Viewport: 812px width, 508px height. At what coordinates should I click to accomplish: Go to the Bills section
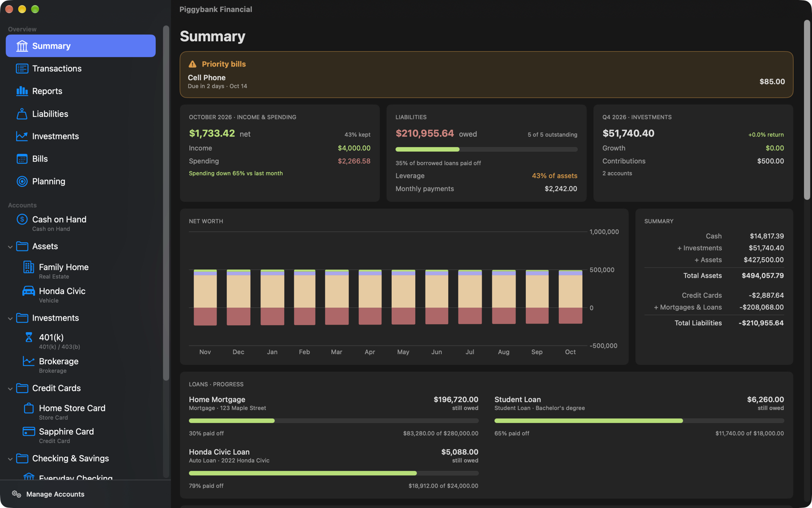[81, 159]
